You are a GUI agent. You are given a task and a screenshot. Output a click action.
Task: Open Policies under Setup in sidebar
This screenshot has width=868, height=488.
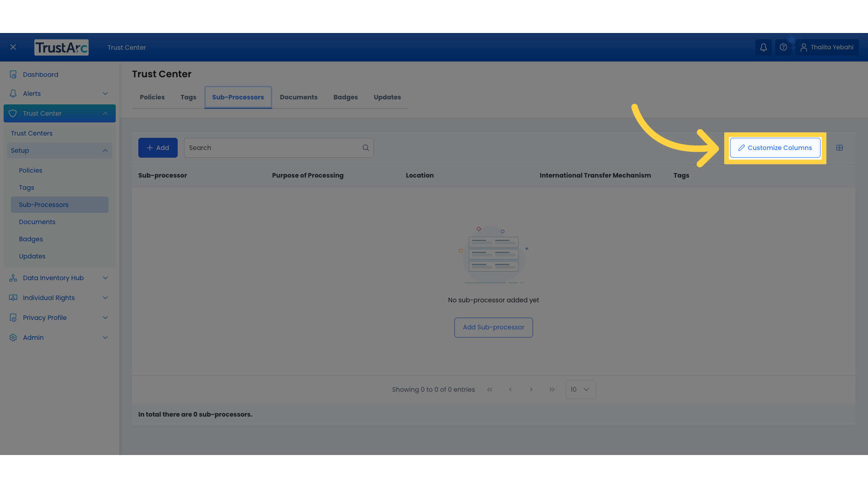coord(31,170)
